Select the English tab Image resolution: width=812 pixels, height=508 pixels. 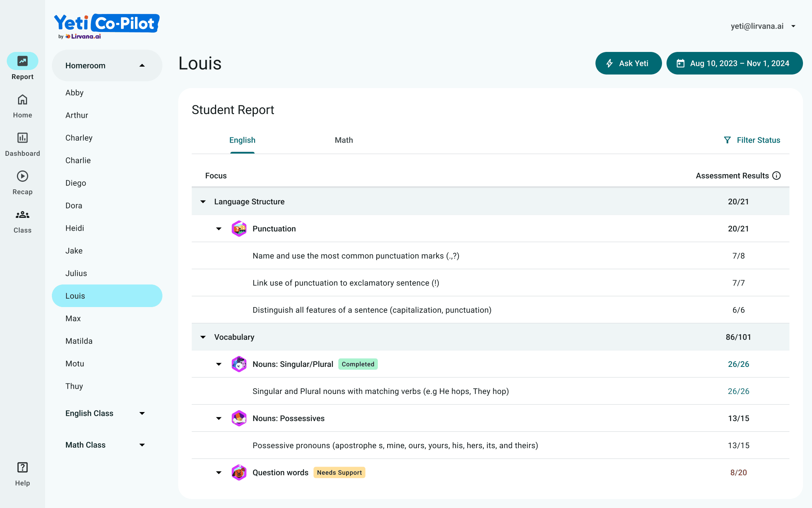click(242, 140)
